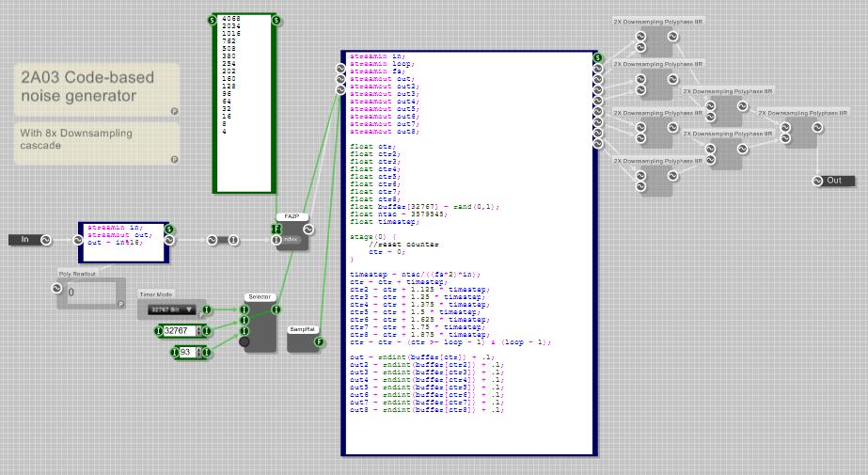This screenshot has height=475, width=868.
Task: Click the Poly Readout stream input connector
Action: pyautogui.click(x=56, y=288)
